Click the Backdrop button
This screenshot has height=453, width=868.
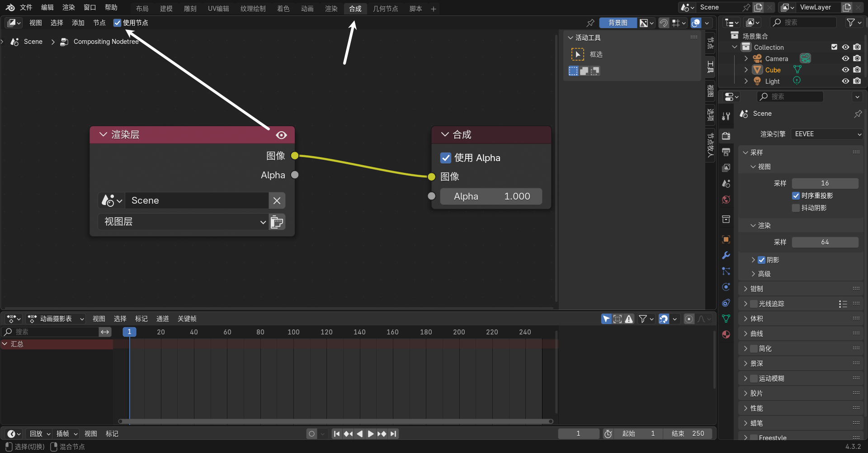point(618,23)
